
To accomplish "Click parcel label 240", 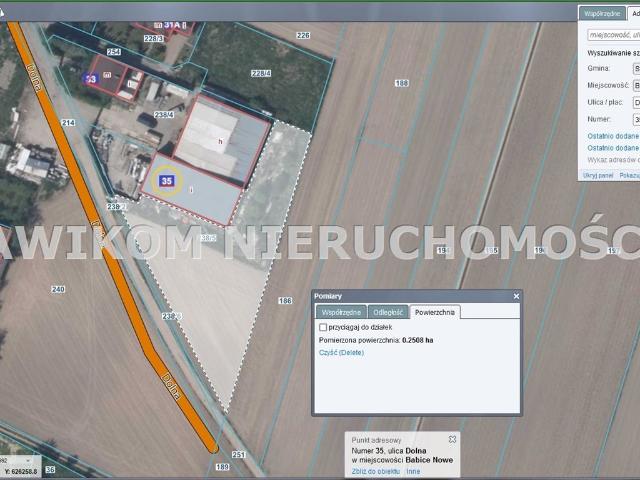I will pos(58,289).
